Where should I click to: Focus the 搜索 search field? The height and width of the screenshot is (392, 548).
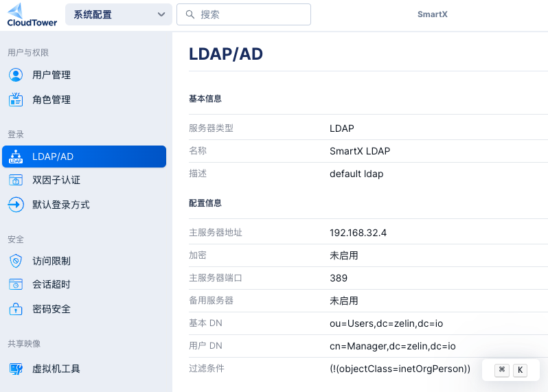[x=244, y=14]
